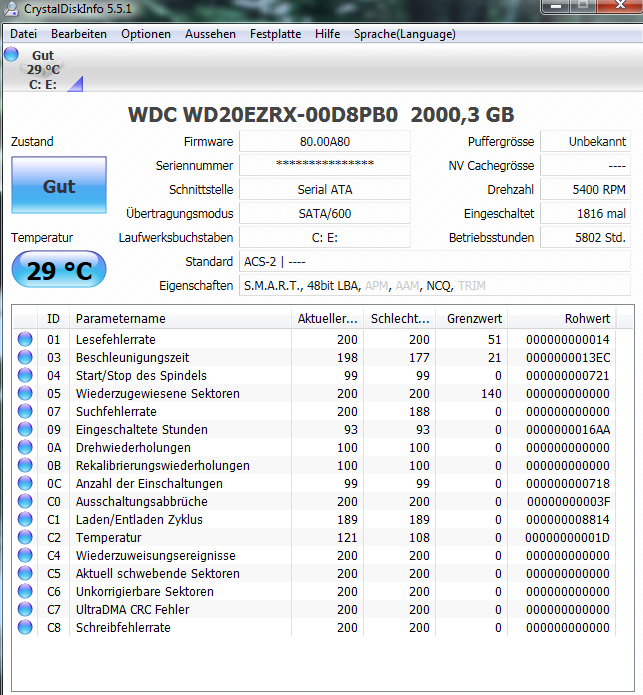Click status orb of Start/Stop des Spindels

[25, 375]
